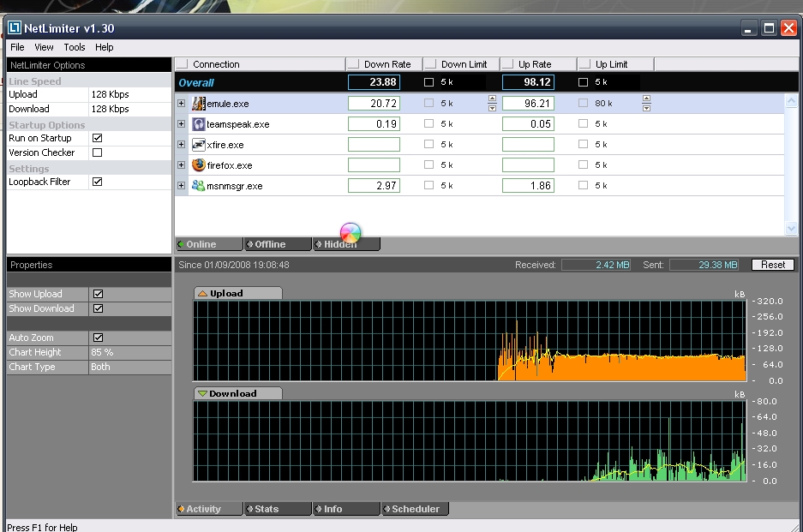803x532 pixels.
Task: Sort by the Down Rate column header
Action: pyautogui.click(x=385, y=64)
